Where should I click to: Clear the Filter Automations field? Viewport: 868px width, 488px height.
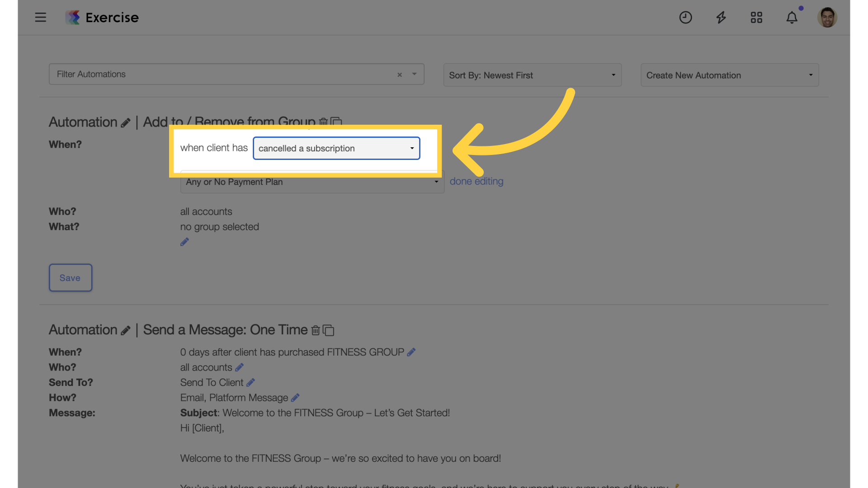coord(400,75)
